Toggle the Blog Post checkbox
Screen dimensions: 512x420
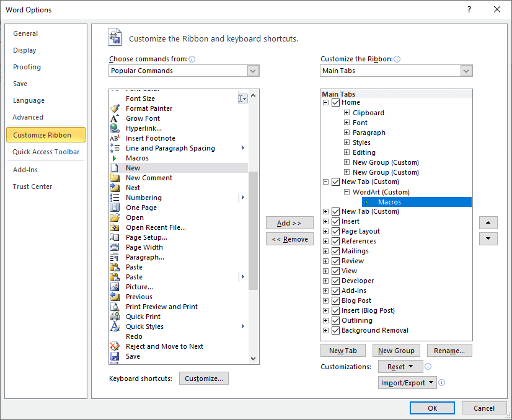(x=335, y=300)
